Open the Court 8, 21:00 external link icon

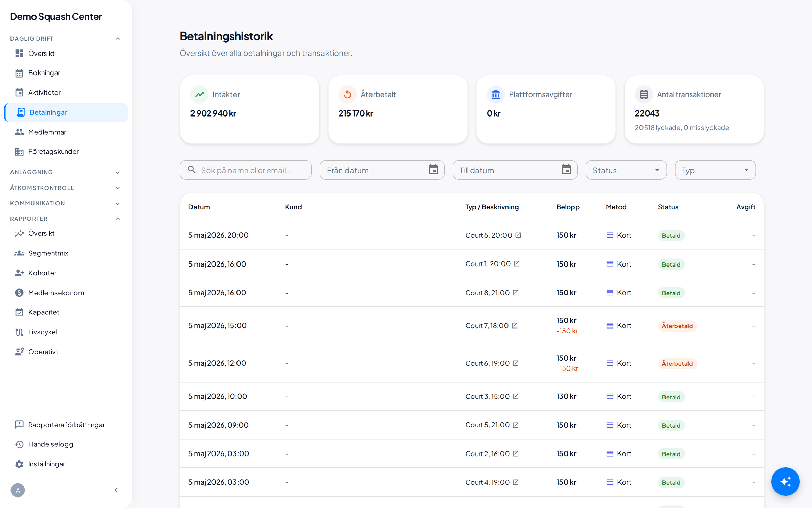(x=516, y=292)
